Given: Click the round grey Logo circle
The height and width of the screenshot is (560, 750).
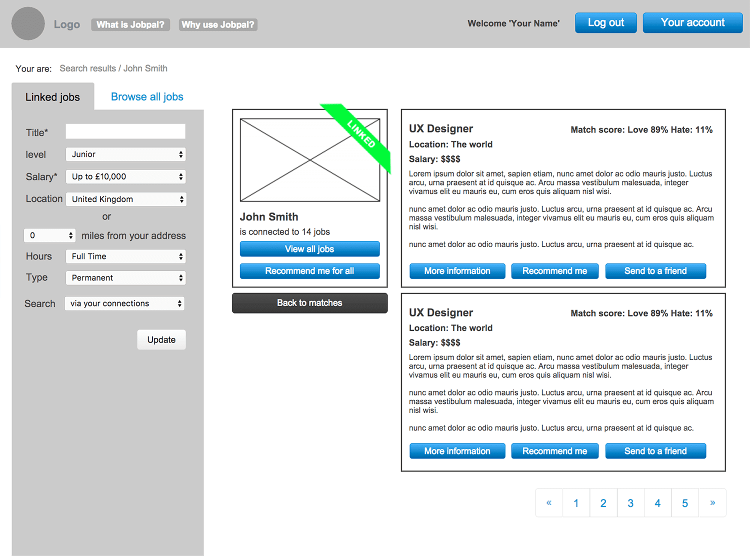Looking at the screenshot, I should [x=28, y=23].
